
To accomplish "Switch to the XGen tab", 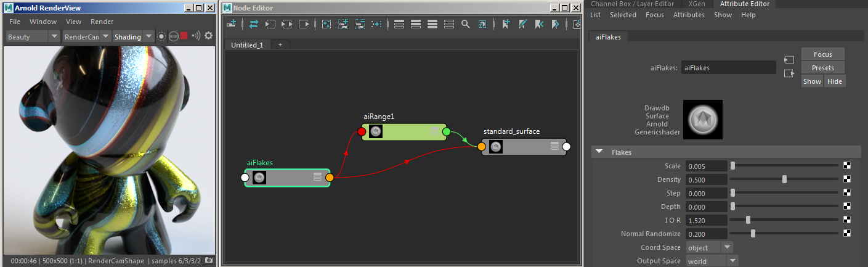I will (x=696, y=4).
